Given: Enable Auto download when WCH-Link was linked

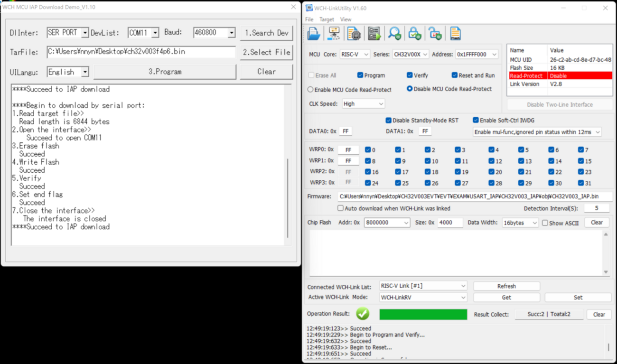Looking at the screenshot, I should 340,208.
